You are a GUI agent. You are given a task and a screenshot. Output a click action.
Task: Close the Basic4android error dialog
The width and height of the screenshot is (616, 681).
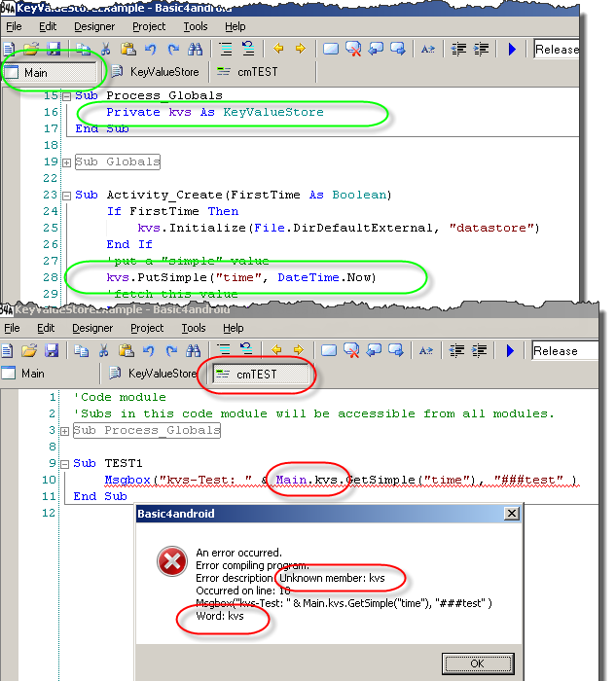(512, 514)
